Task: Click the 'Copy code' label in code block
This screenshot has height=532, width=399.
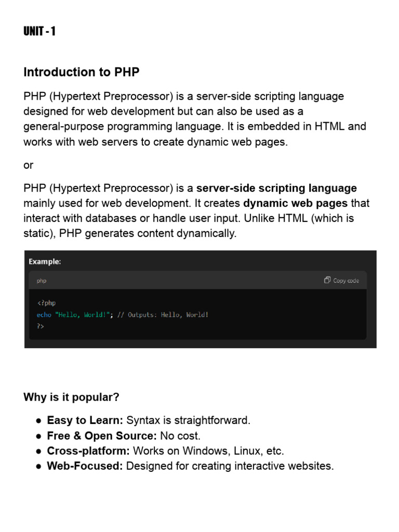Action: click(x=345, y=281)
